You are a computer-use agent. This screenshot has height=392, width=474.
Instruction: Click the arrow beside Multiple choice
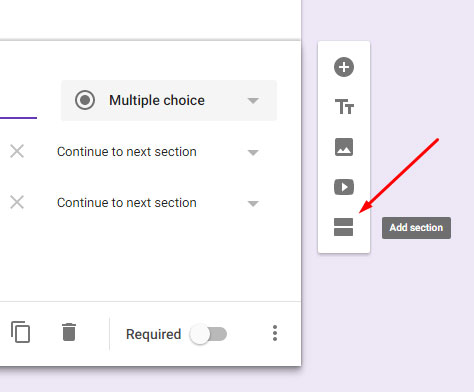[x=253, y=101]
